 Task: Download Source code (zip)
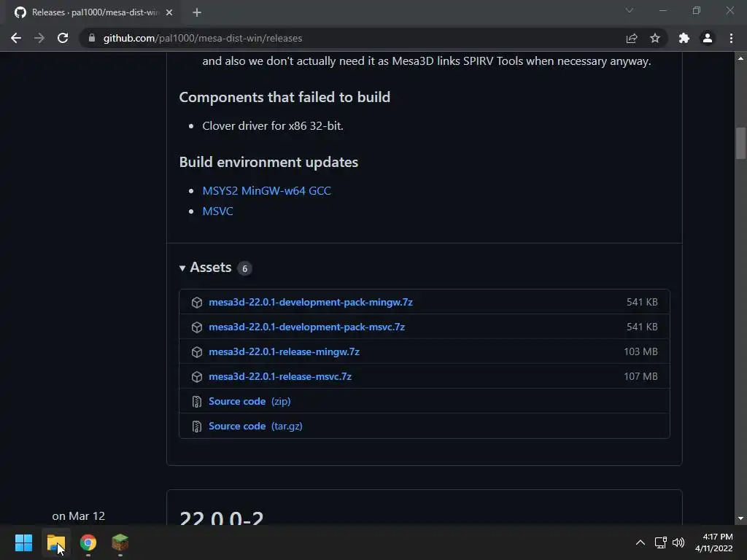249,401
